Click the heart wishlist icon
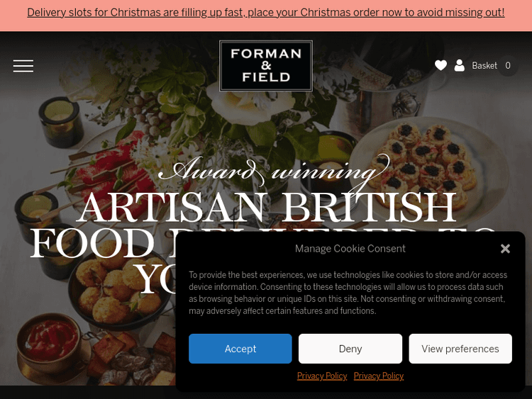 pos(440,65)
